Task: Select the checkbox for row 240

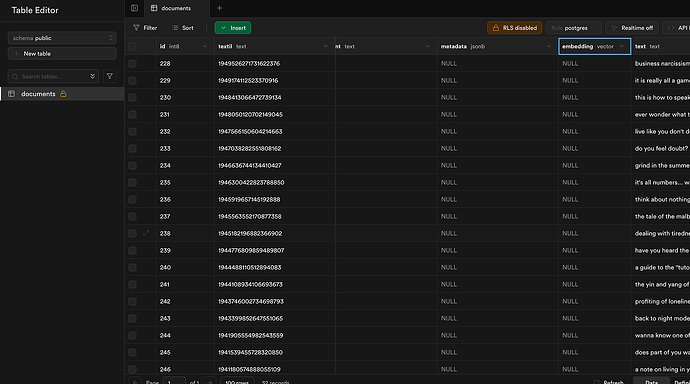Action: [x=132, y=267]
